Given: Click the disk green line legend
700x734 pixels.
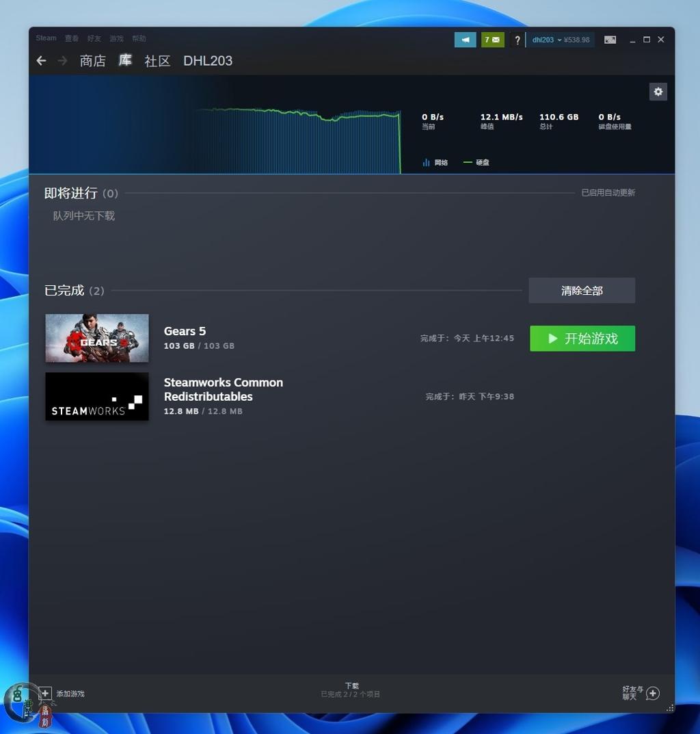Looking at the screenshot, I should pos(468,162).
